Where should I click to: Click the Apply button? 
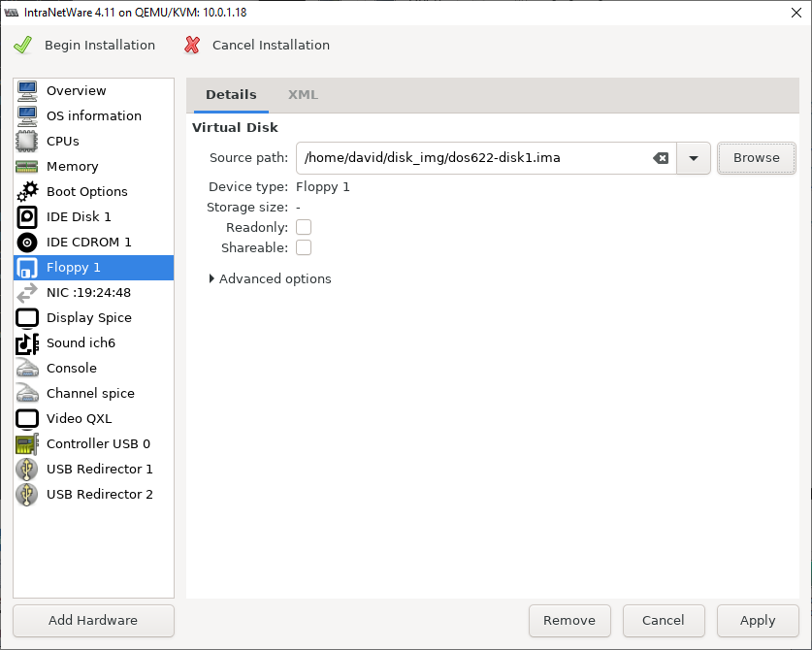pos(758,621)
